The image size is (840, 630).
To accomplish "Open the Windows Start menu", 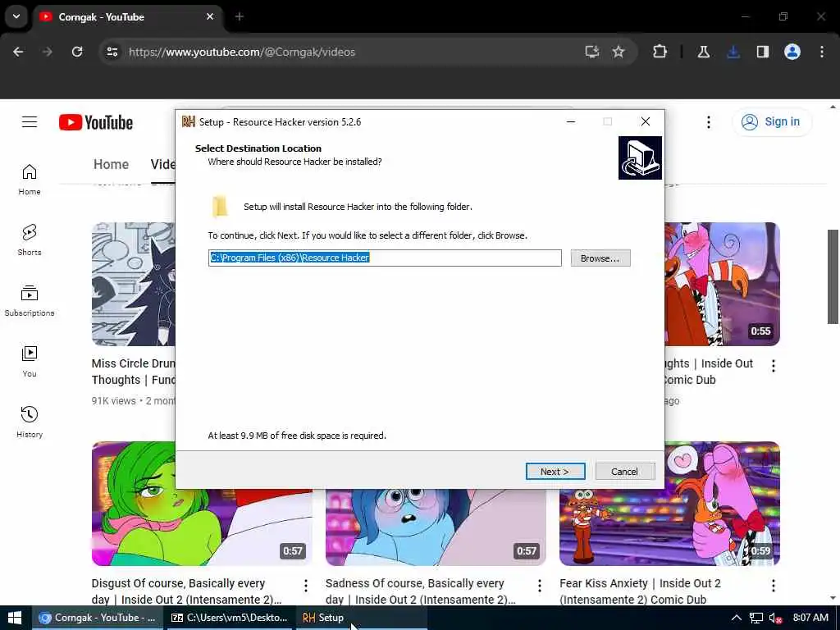I will pos(15,618).
